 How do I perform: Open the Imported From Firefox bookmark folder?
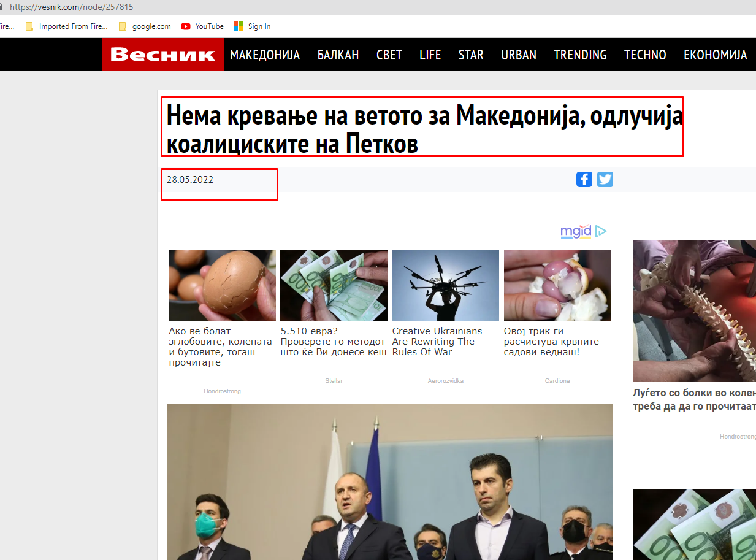tap(66, 26)
